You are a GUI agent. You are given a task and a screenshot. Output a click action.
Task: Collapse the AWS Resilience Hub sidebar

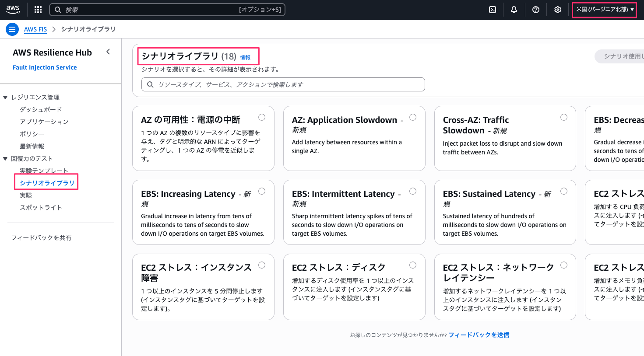(x=108, y=52)
